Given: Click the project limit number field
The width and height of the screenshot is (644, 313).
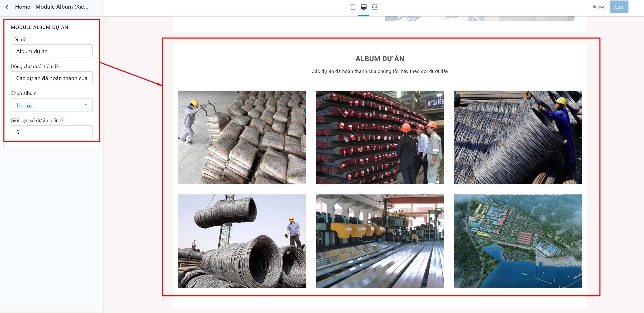Looking at the screenshot, I should 52,132.
